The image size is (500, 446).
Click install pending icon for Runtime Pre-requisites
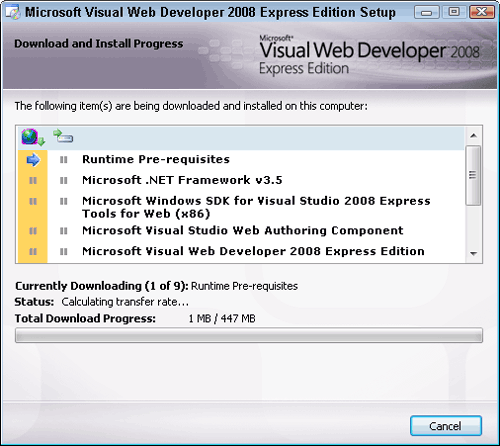click(63, 160)
